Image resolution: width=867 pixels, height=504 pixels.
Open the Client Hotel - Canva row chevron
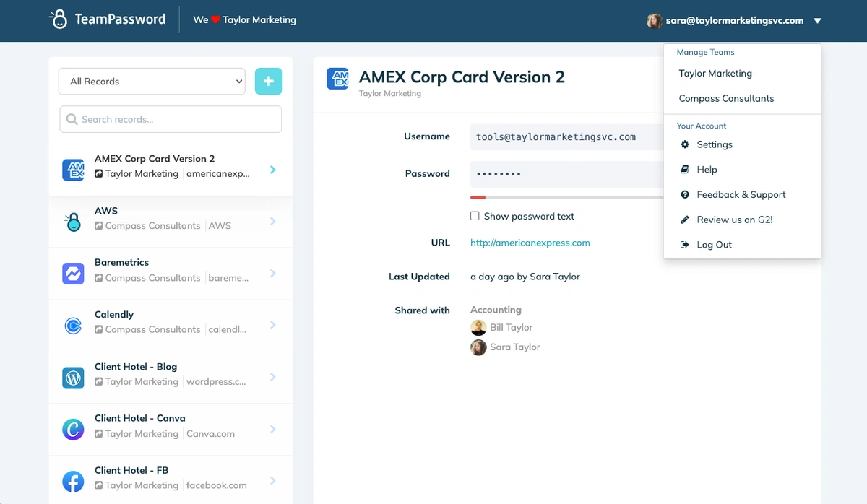pyautogui.click(x=273, y=429)
